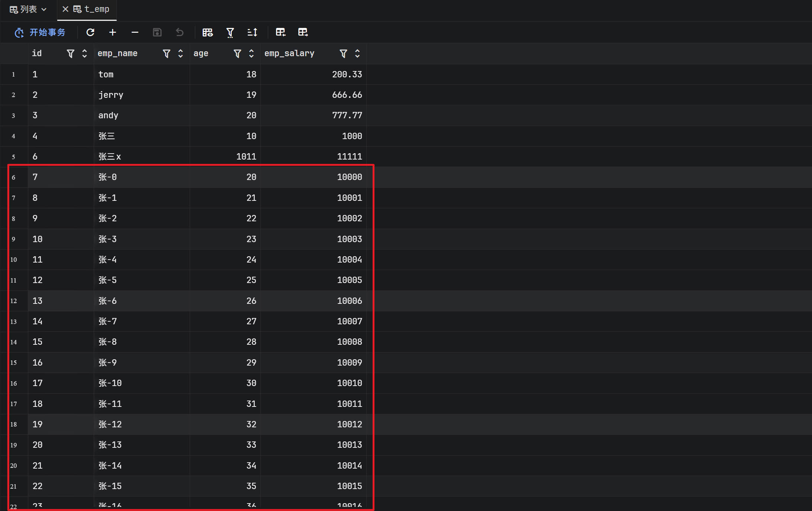Open the filter funnel on the id column
The height and width of the screenshot is (511, 812).
(x=70, y=54)
